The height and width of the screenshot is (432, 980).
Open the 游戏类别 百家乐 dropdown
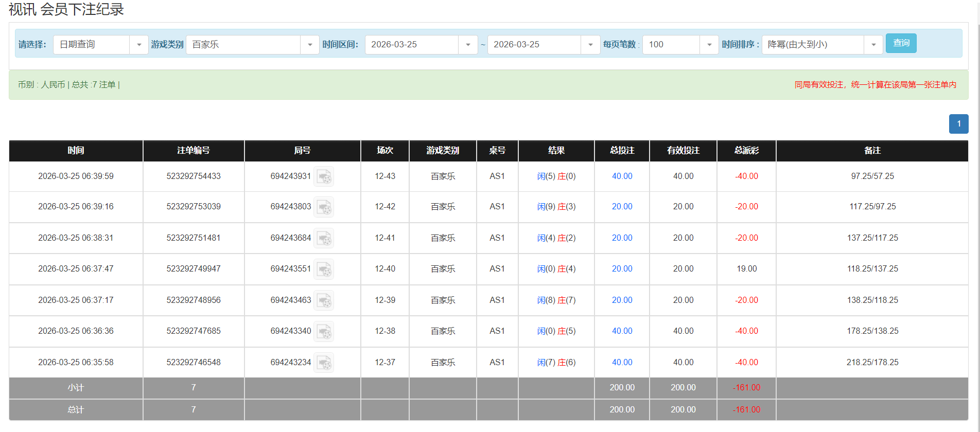(309, 45)
